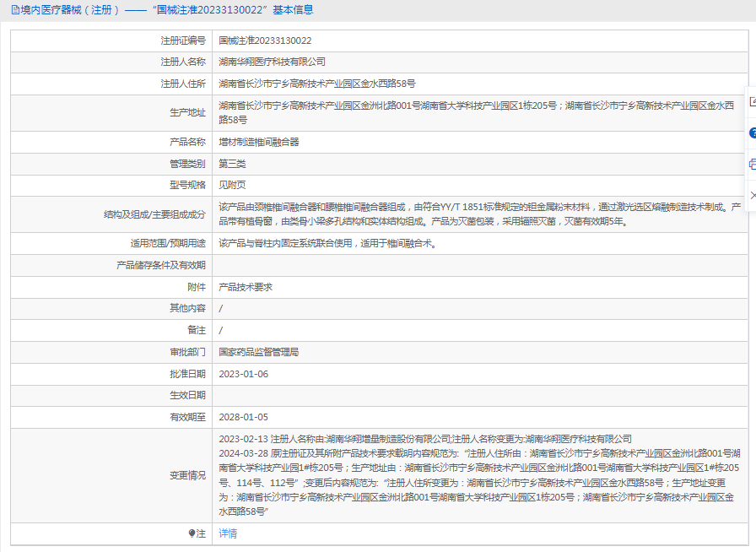Screen dimensions: 756x552
Task: Select the registrant name 湖南华翔医疗科技有限公司
Action: click(x=272, y=62)
